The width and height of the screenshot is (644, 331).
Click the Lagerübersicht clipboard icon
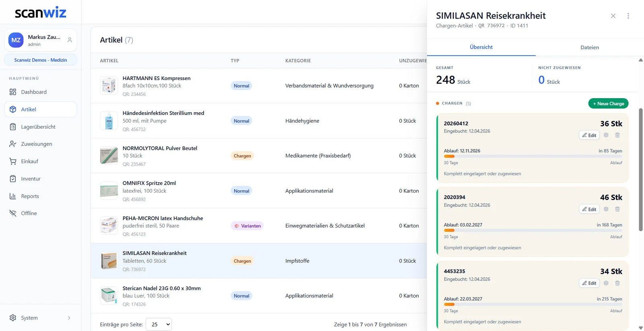(13, 127)
